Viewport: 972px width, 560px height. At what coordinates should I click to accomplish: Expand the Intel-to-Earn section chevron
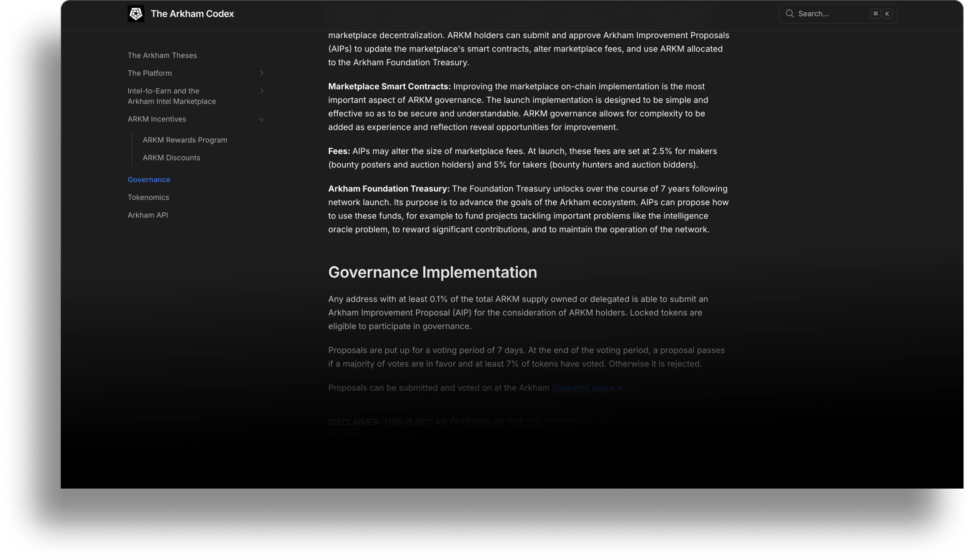262,91
